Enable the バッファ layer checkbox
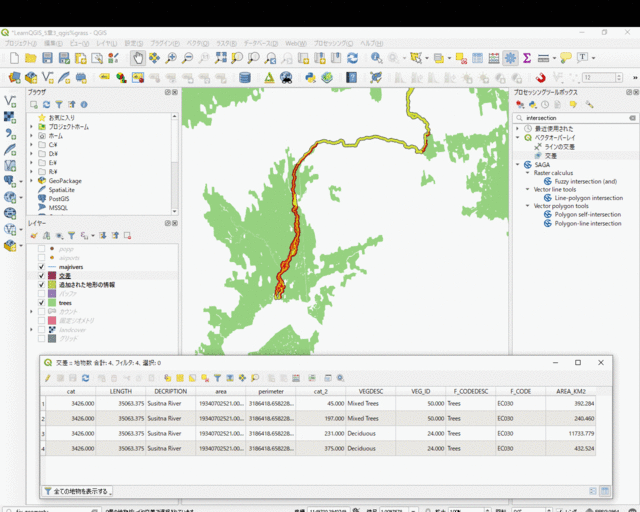The image size is (640, 512). 41,294
